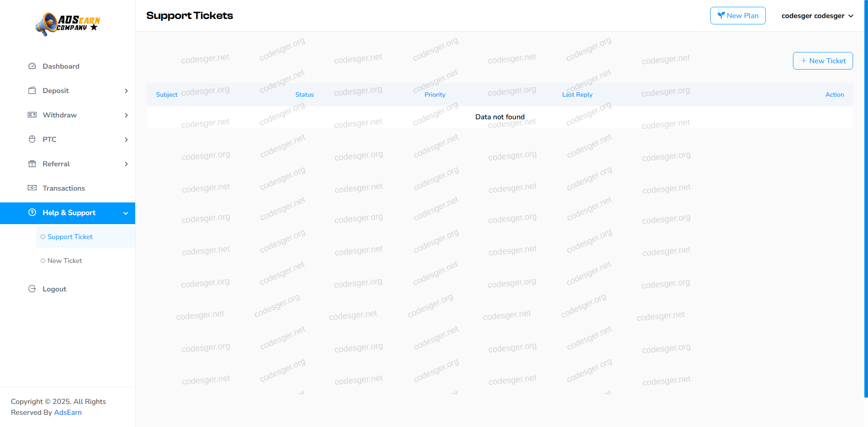
Task: Open the codesger codesger user dropdown
Action: (x=817, y=16)
